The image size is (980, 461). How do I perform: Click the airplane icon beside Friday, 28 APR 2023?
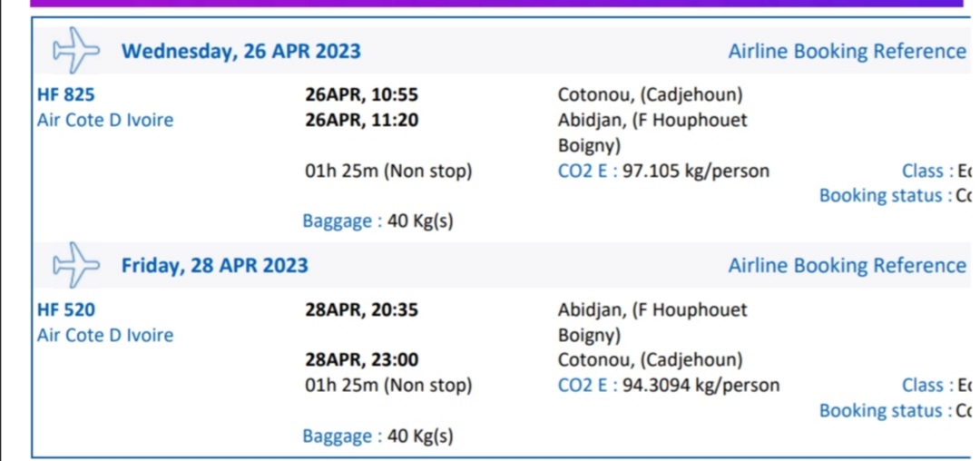point(76,265)
